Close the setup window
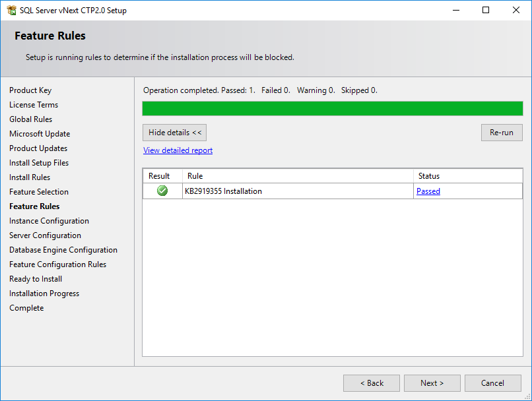 click(x=516, y=10)
